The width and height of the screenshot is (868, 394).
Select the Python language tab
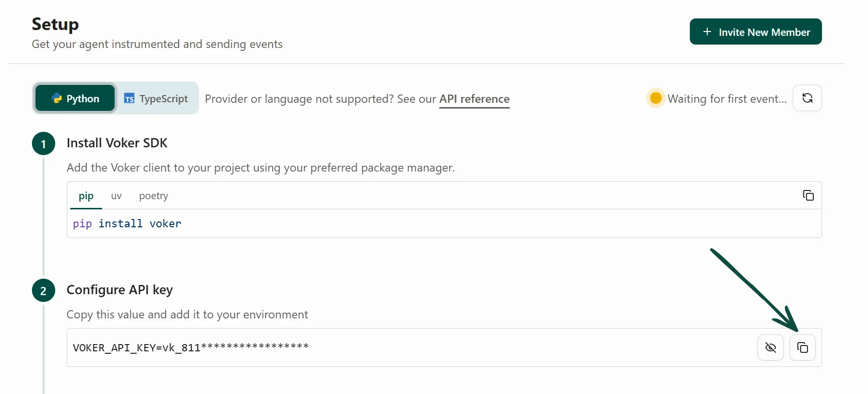click(75, 98)
